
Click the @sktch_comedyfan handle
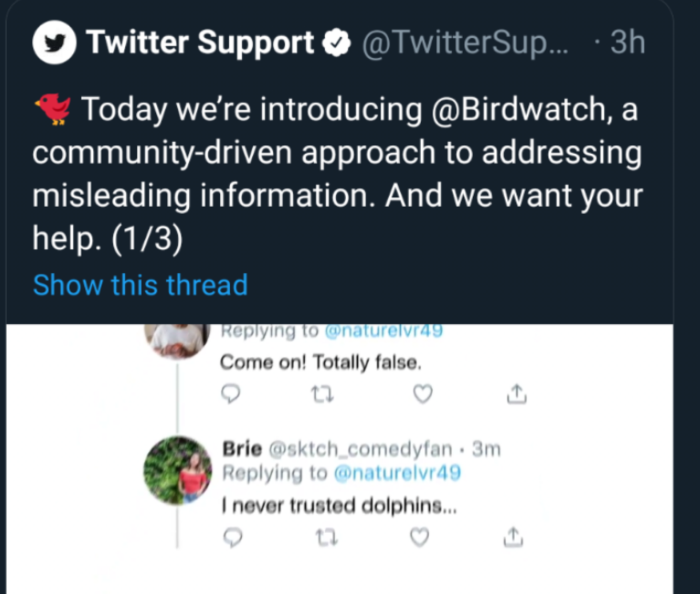pos(360,449)
